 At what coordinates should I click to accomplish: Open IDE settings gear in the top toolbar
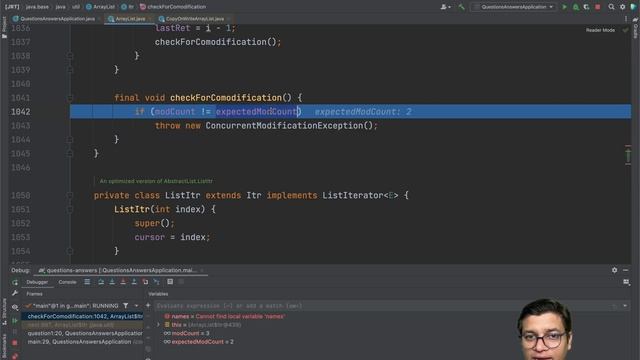point(622,7)
